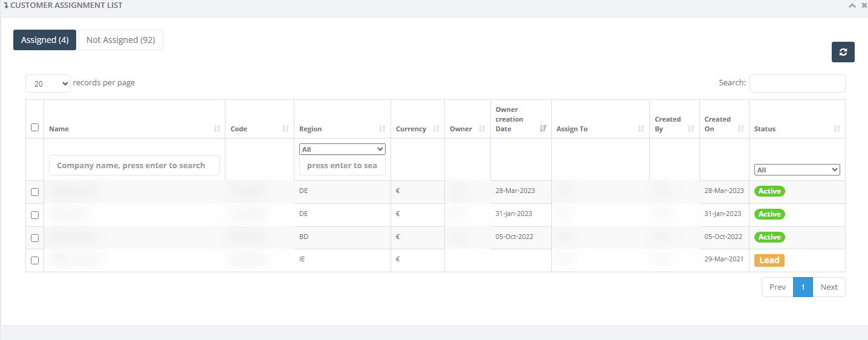Click Owner creation date 28-Mar-2023
Viewport: 868px width, 340px height.
click(515, 191)
